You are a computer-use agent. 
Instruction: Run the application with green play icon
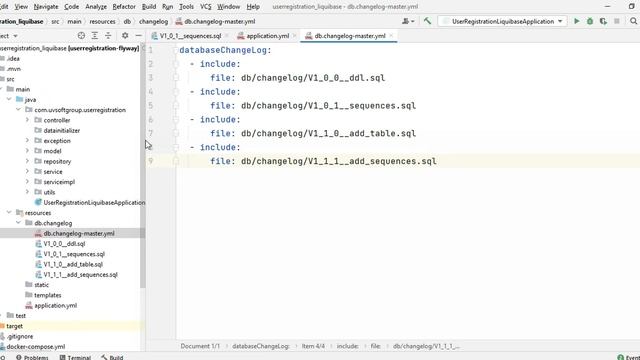[576, 21]
